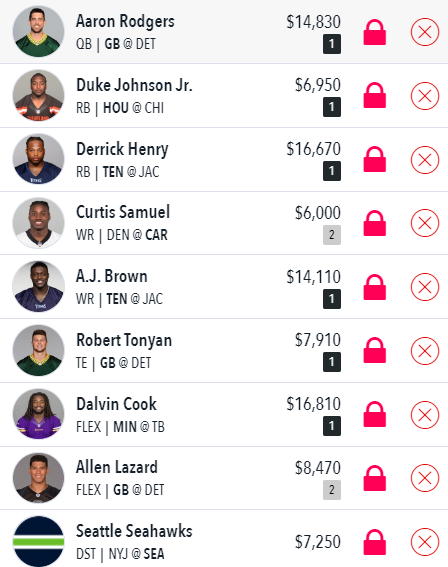Remove Dalvin Cook from the FLEX spot
The width and height of the screenshot is (448, 567).
pyautogui.click(x=425, y=415)
